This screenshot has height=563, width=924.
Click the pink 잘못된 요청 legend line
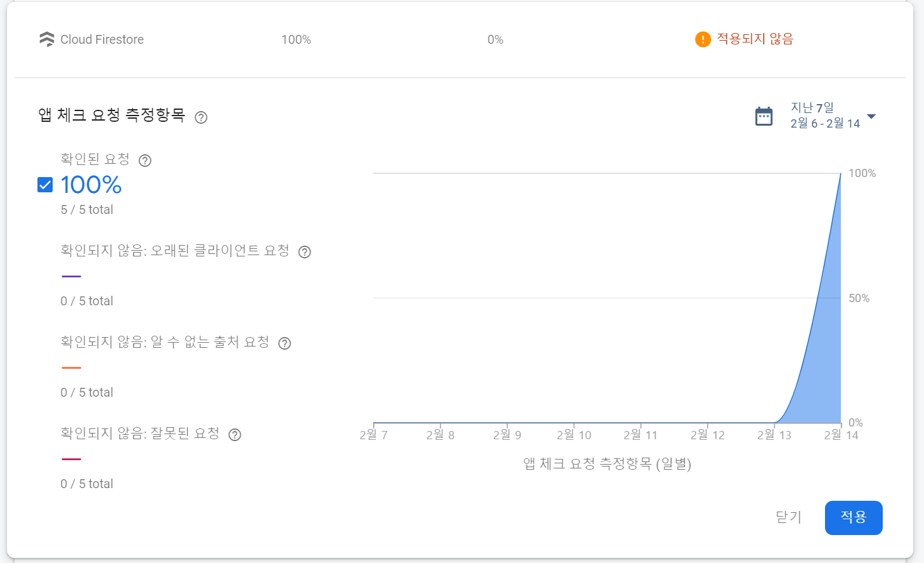pyautogui.click(x=71, y=460)
